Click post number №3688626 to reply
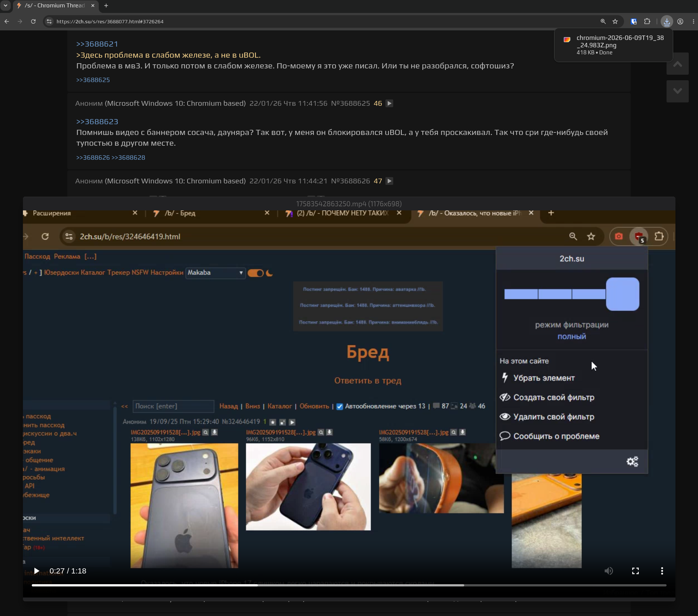 point(350,181)
